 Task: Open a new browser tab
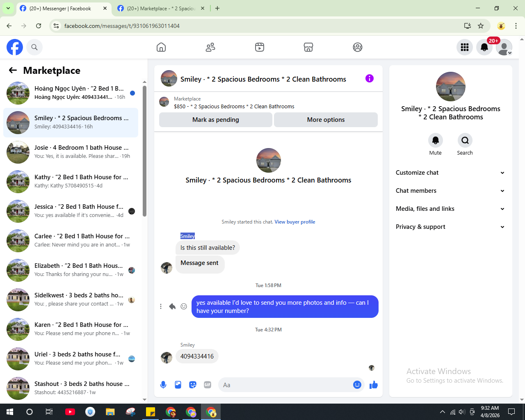(x=217, y=8)
